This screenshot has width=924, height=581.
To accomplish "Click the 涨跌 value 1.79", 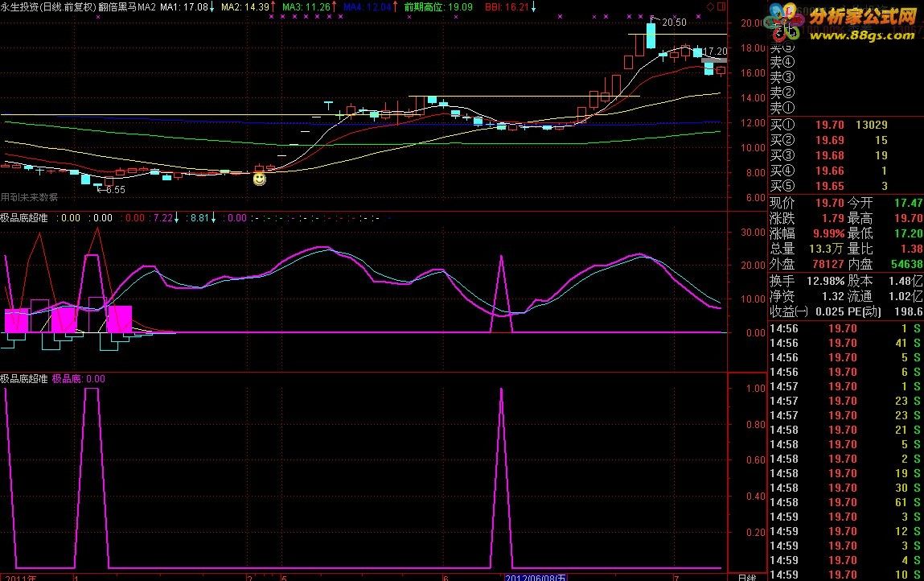I will pos(832,219).
